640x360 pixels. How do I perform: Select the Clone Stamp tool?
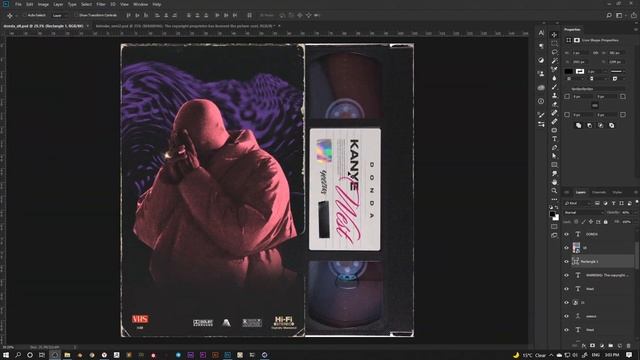554,95
